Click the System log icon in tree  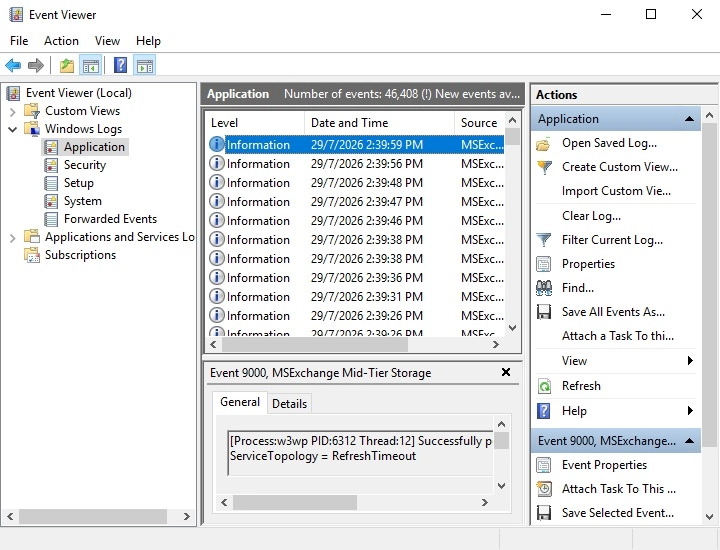point(51,201)
